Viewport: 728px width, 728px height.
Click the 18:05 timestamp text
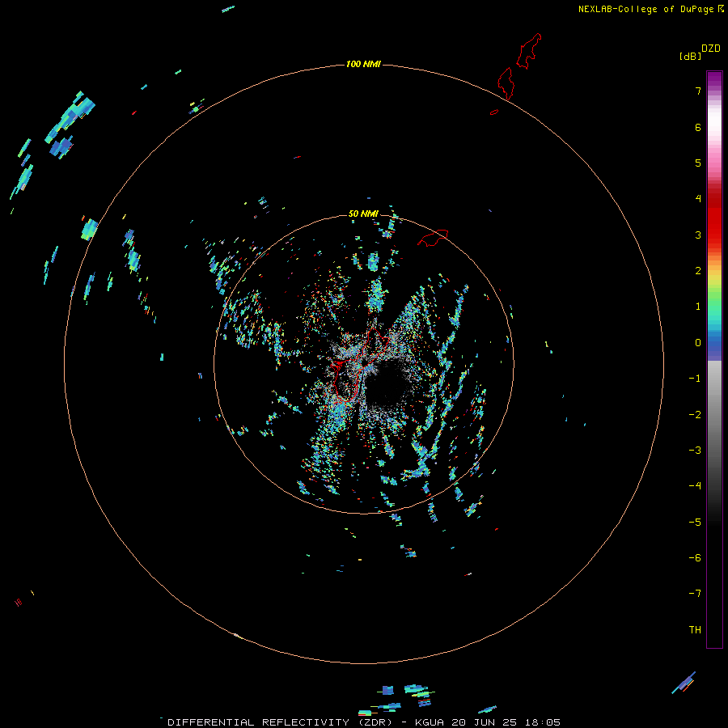(543, 722)
